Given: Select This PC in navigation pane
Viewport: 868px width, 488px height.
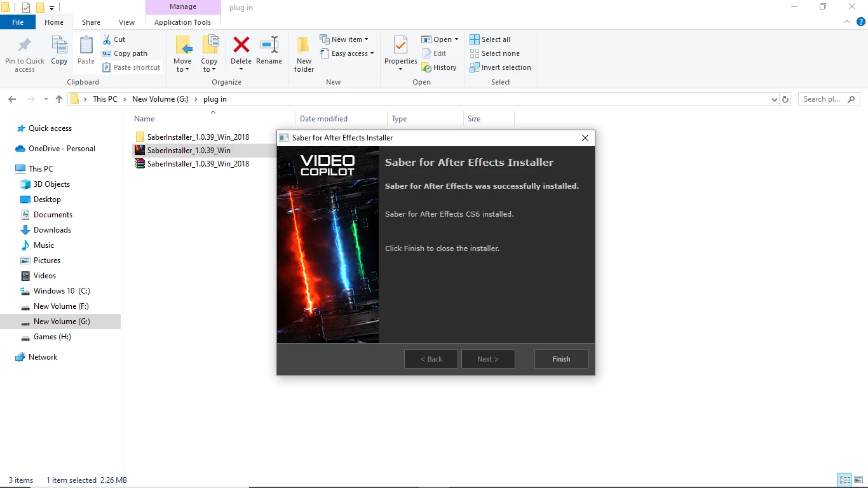Looking at the screenshot, I should click(x=41, y=169).
